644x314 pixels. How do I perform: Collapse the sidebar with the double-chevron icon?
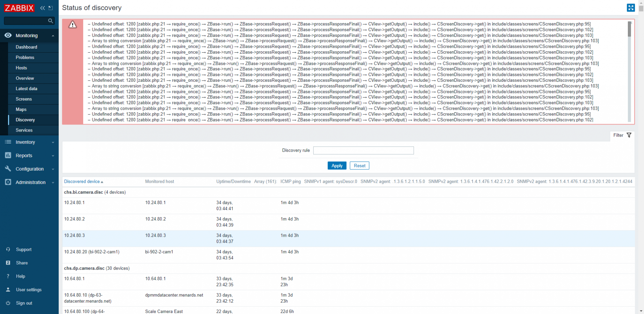42,8
